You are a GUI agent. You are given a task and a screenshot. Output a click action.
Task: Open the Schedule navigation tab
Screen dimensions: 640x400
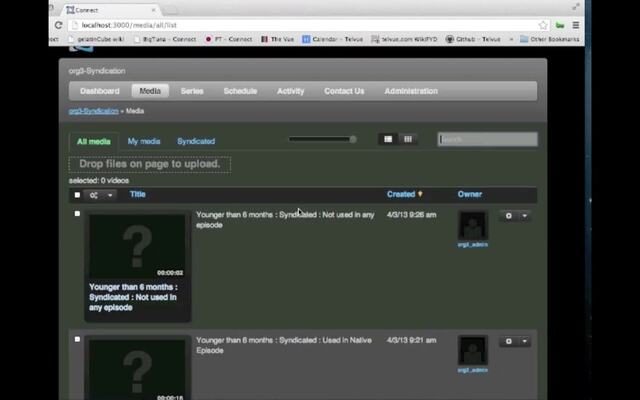click(240, 91)
